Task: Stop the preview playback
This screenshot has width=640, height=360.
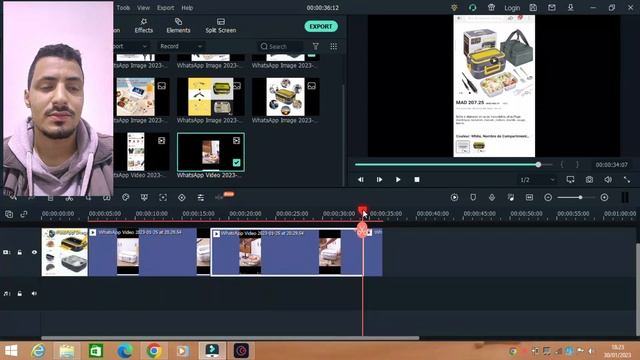Action: click(417, 180)
